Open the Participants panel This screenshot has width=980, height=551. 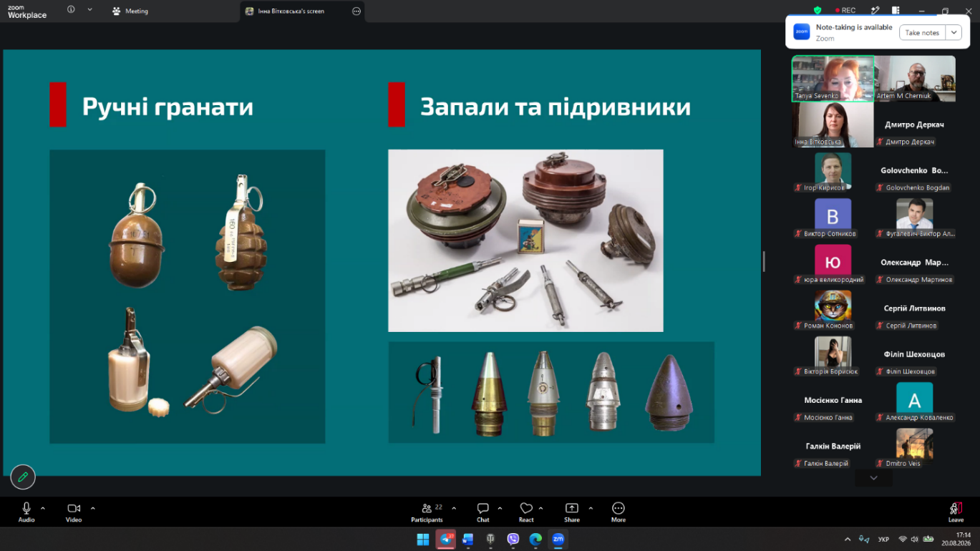(x=427, y=512)
